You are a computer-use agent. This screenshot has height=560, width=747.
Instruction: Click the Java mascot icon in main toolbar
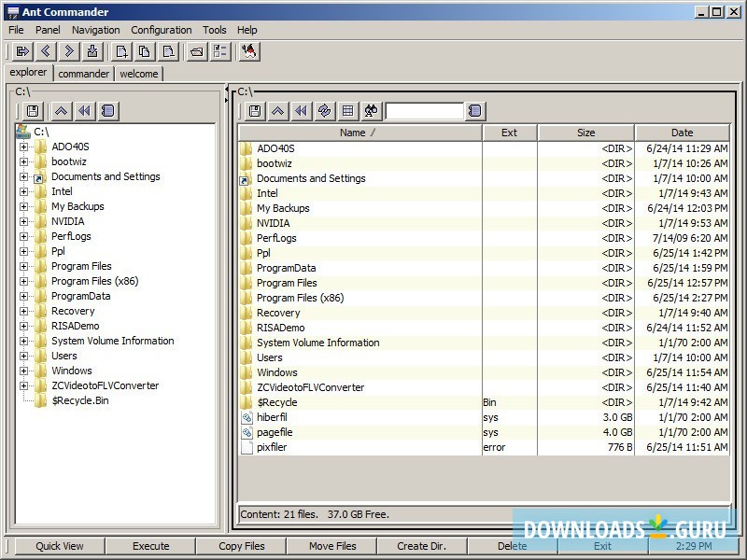249,51
